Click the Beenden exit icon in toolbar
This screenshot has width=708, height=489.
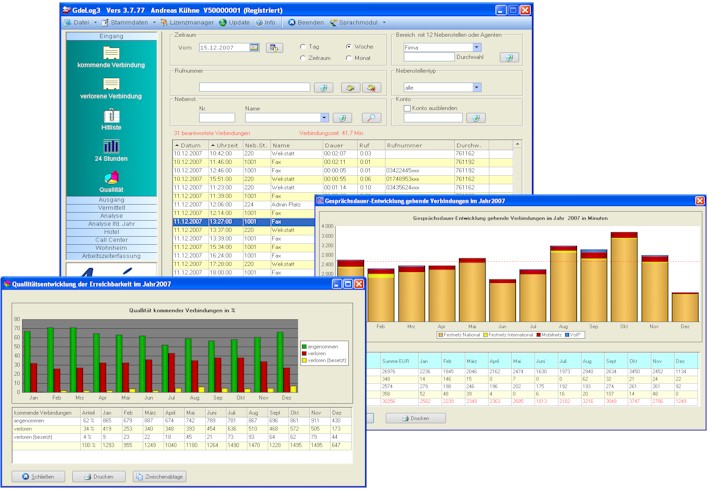[291, 21]
